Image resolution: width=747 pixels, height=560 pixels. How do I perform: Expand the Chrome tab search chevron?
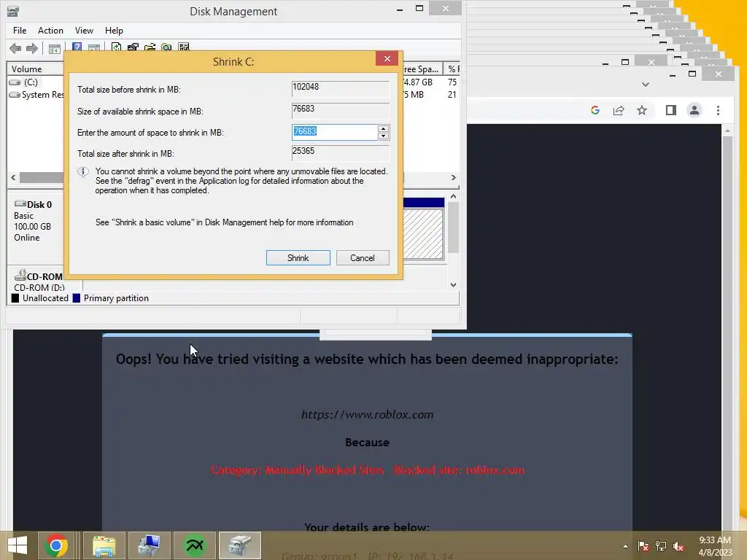point(646,85)
